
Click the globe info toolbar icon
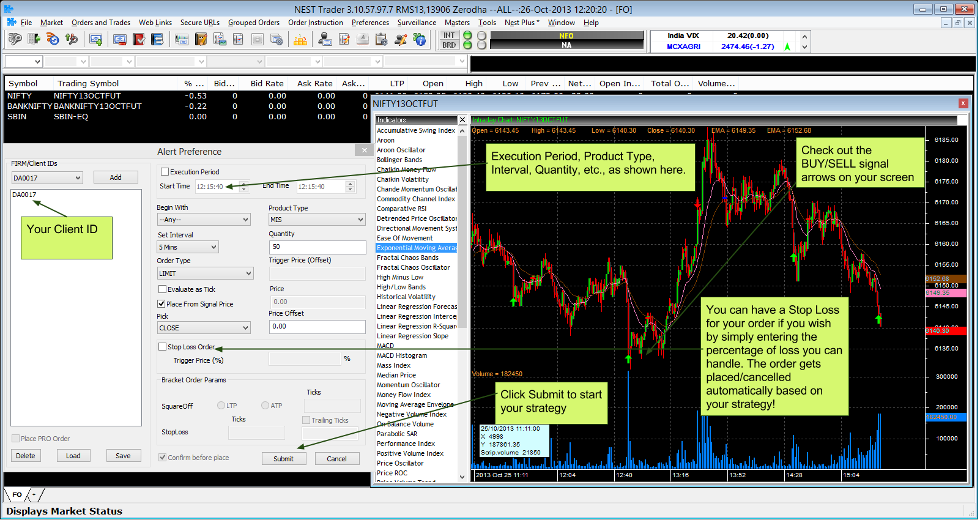click(x=420, y=39)
